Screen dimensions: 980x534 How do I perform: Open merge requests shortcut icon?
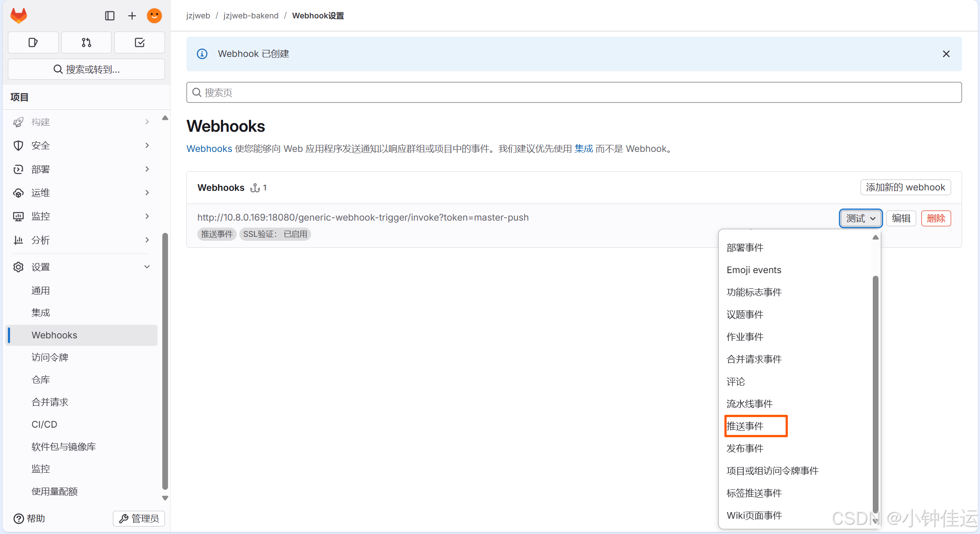pyautogui.click(x=87, y=42)
